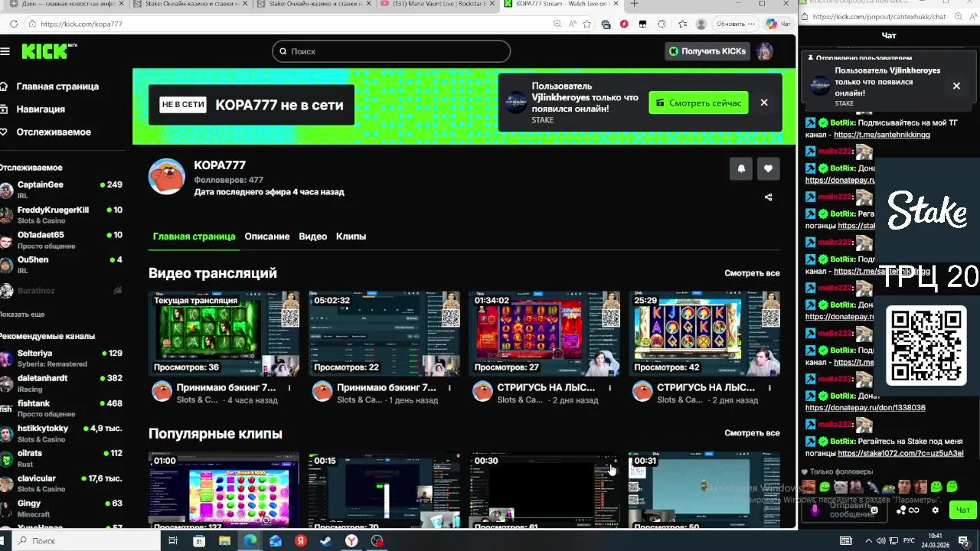
Task: Open the 01:00 popular clip
Action: pyautogui.click(x=224, y=491)
